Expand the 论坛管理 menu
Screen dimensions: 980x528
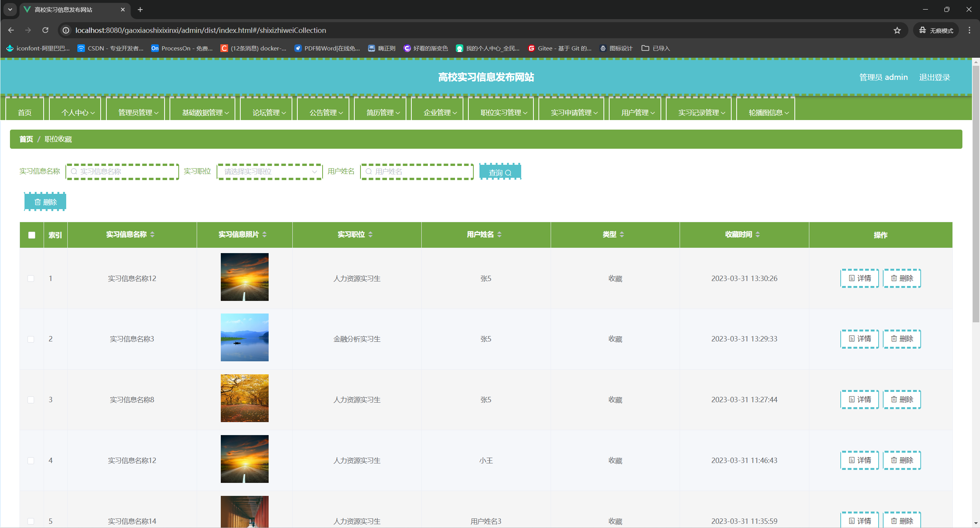coord(269,112)
